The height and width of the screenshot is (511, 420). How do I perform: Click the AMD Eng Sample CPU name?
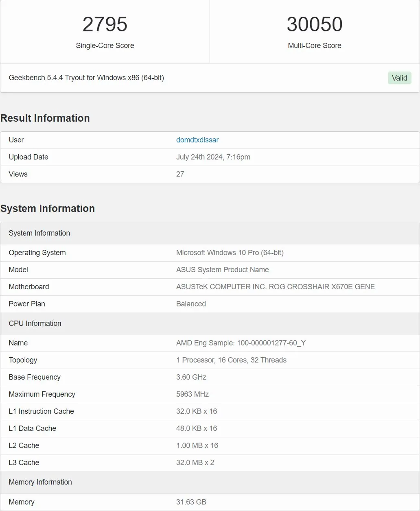[x=241, y=343]
